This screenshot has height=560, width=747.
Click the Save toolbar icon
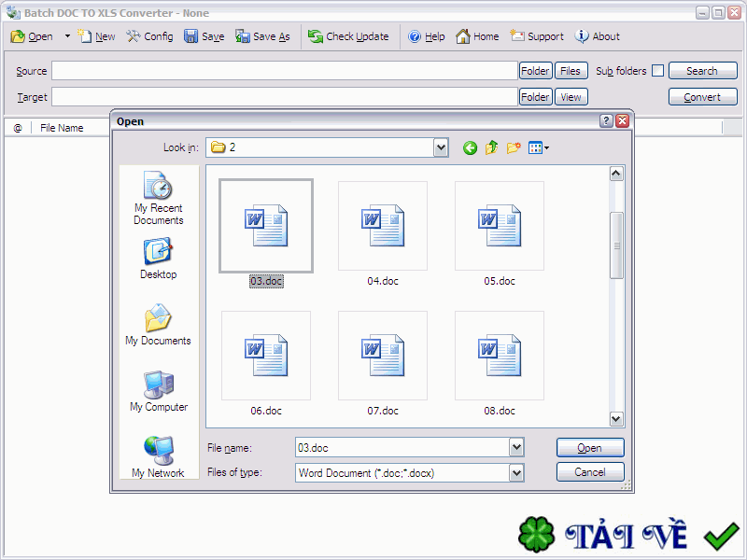click(204, 36)
